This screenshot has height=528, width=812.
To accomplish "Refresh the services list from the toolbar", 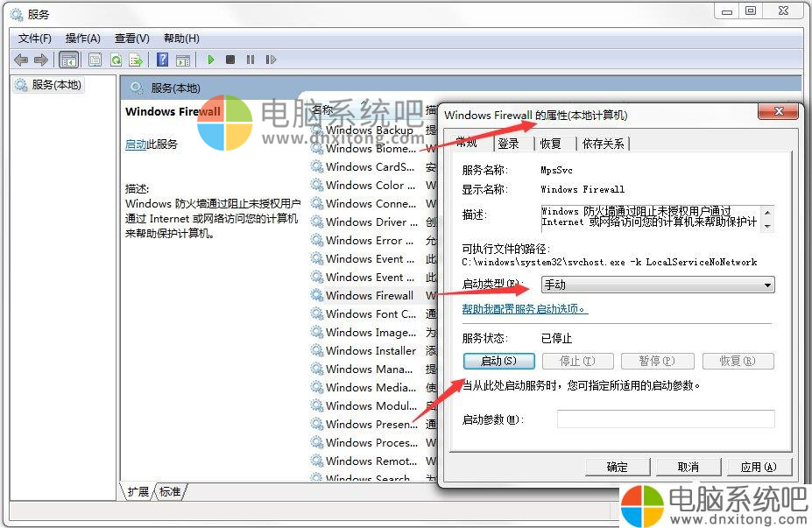I will (116, 60).
